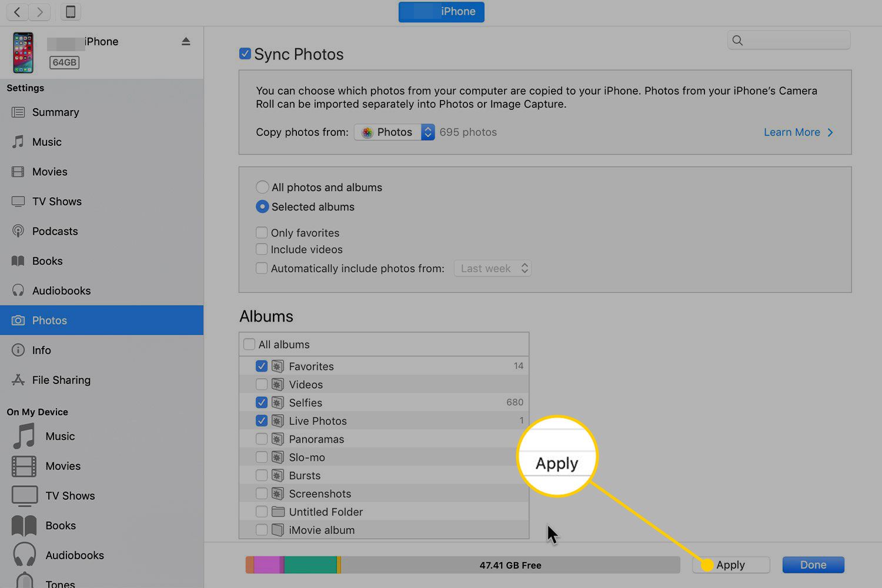Check the Screenshots album checkbox
The height and width of the screenshot is (588, 882).
262,493
